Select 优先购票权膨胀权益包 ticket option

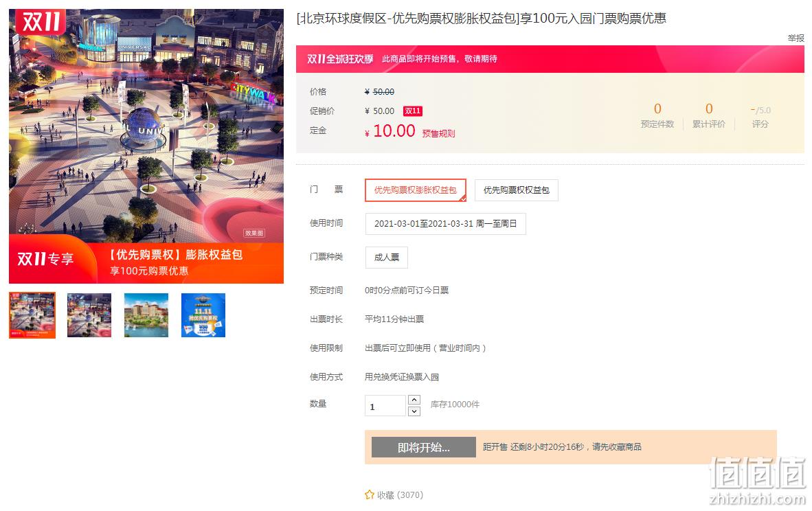(x=416, y=190)
